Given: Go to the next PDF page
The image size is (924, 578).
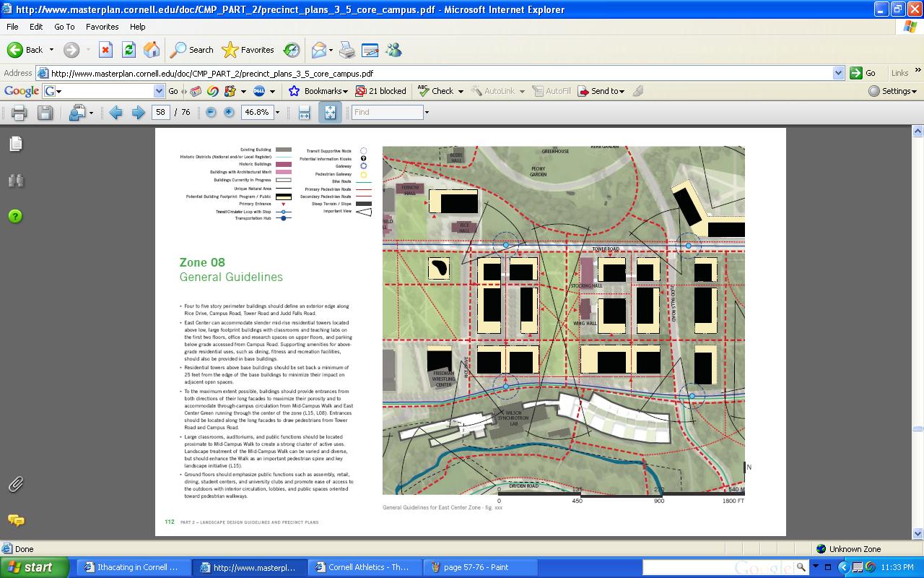Looking at the screenshot, I should click(138, 113).
